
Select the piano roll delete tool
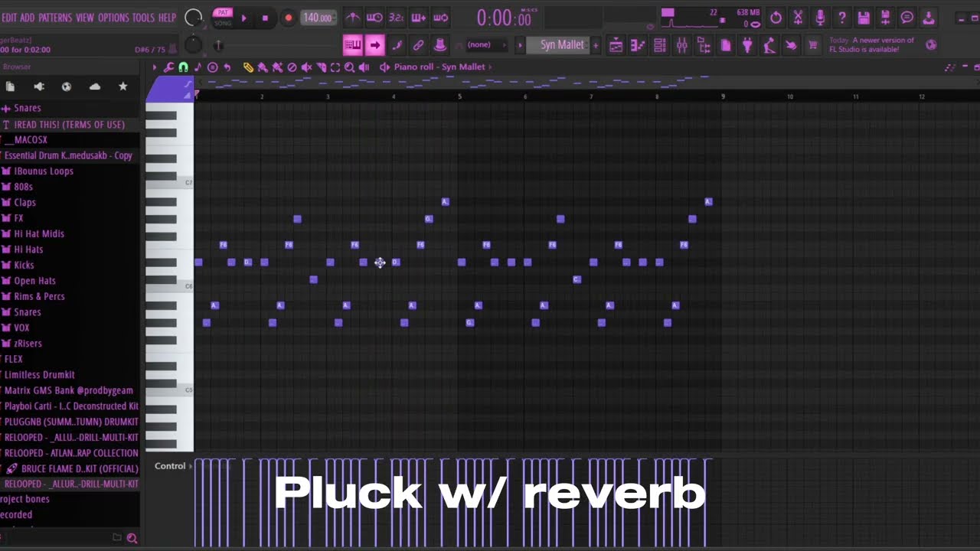292,67
